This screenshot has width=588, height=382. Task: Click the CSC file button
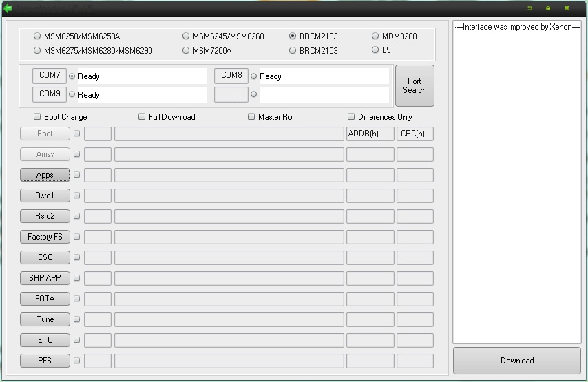click(45, 257)
